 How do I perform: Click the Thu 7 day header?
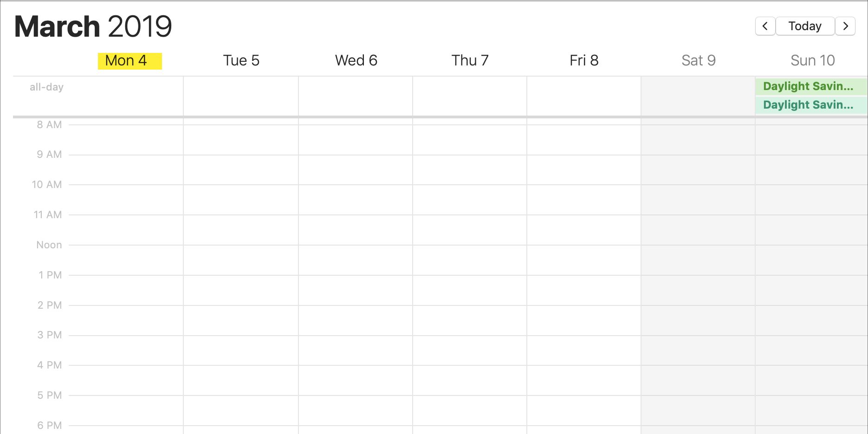470,61
